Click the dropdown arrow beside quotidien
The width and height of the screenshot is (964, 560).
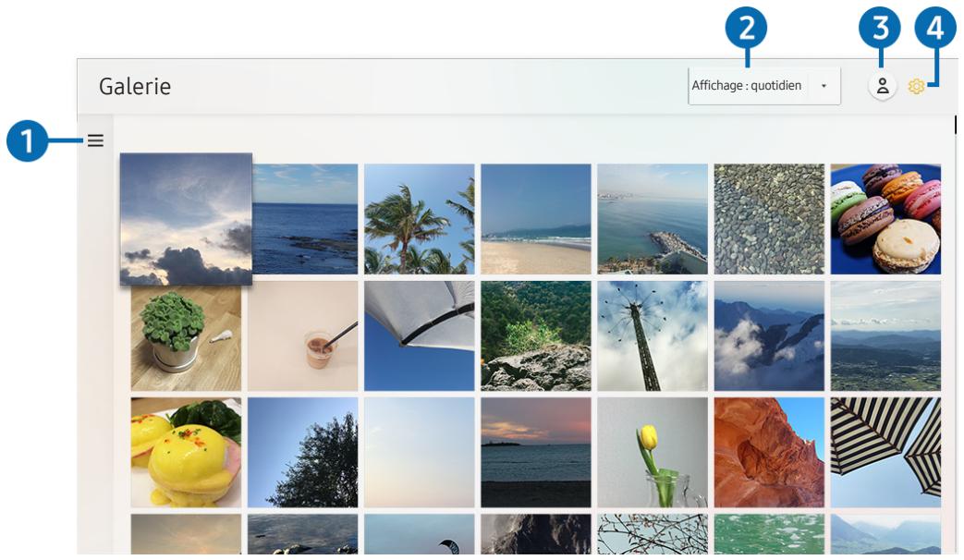(824, 86)
